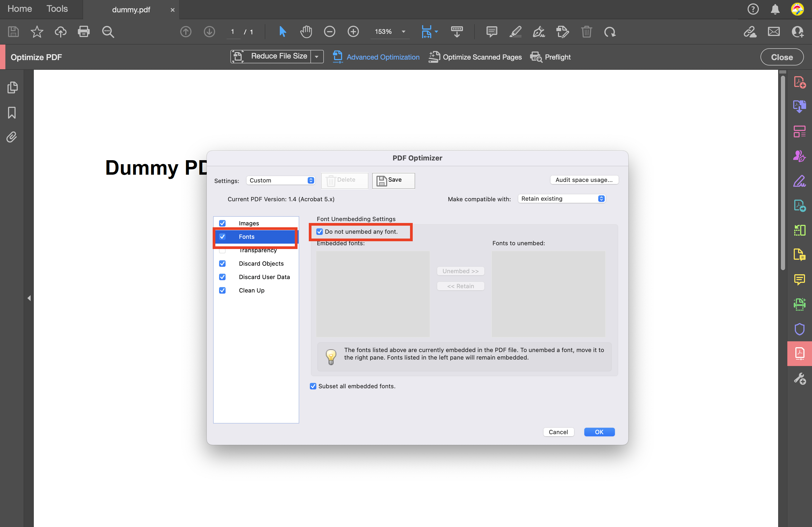Disable Subset all embedded fonts

click(313, 386)
